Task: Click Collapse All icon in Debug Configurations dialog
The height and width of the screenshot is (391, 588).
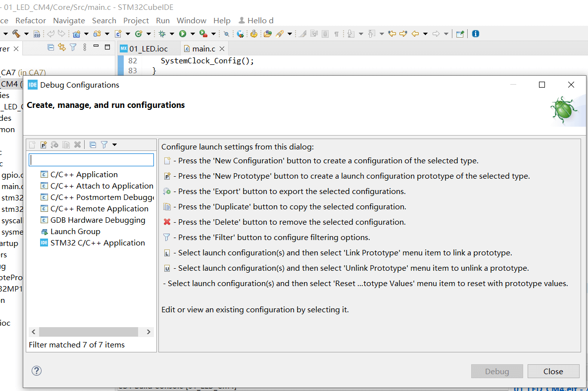Action: (93, 145)
